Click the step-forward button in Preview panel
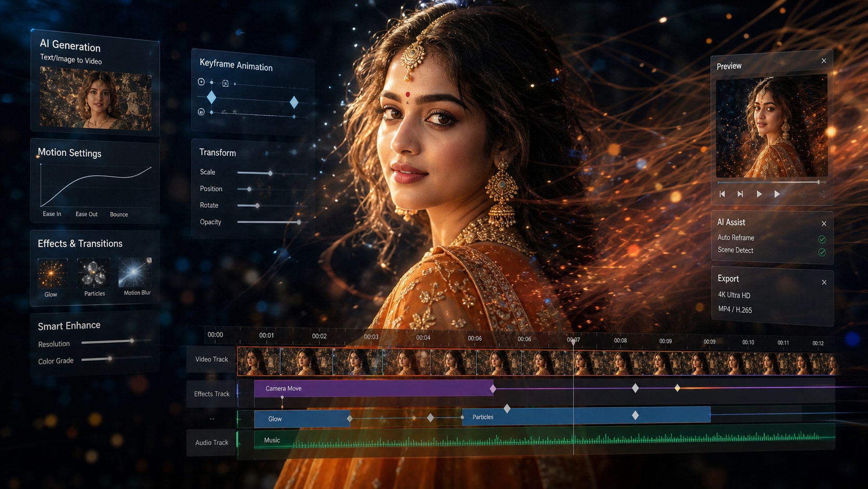868x489 pixels. [740, 194]
